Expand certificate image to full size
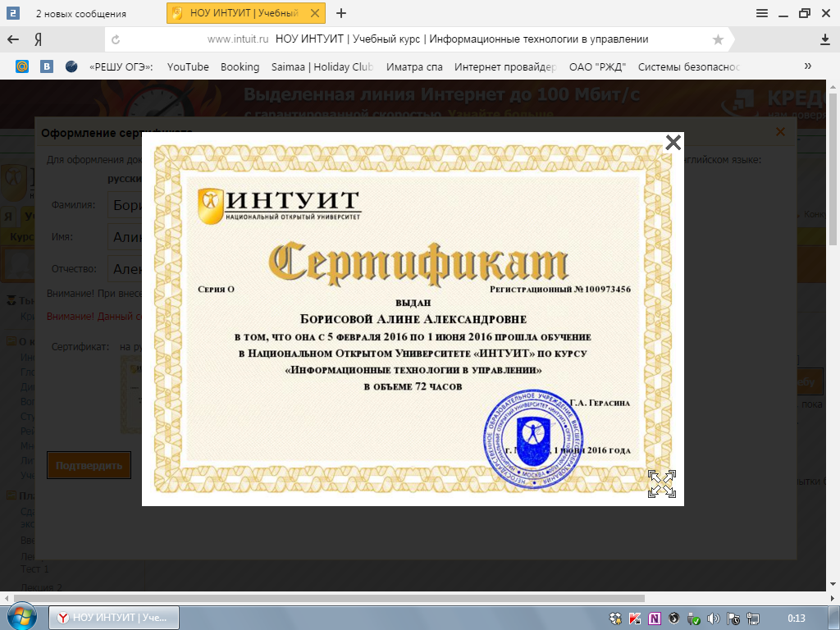 [x=662, y=484]
